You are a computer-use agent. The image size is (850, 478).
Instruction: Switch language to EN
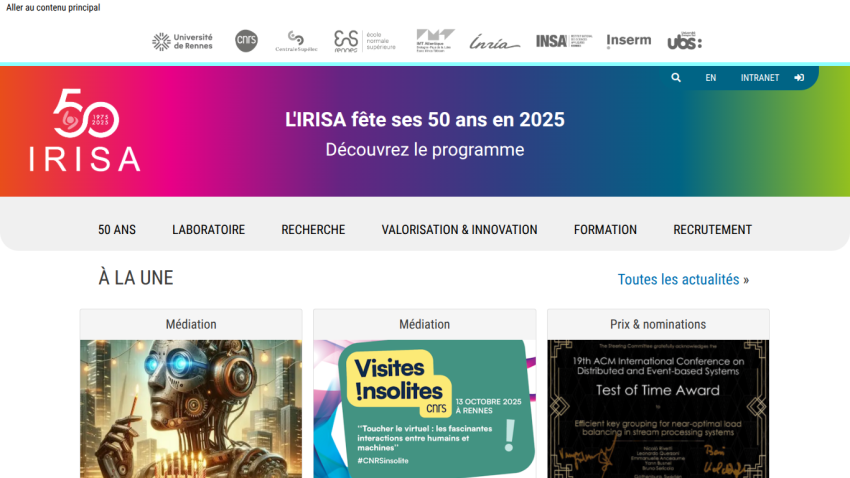(x=711, y=77)
